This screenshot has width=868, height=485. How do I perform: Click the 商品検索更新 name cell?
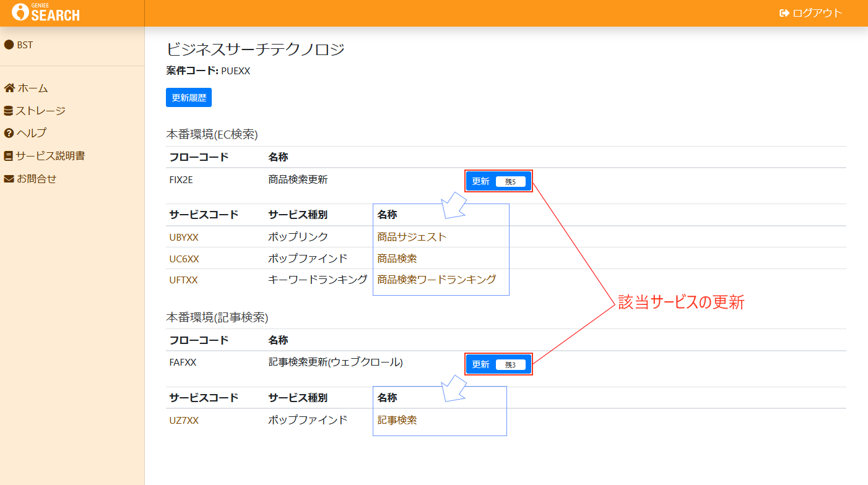298,180
